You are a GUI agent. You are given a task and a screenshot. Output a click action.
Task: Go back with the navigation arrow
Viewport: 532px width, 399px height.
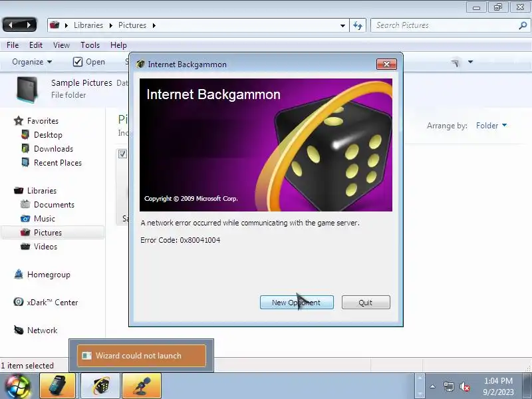coord(11,25)
